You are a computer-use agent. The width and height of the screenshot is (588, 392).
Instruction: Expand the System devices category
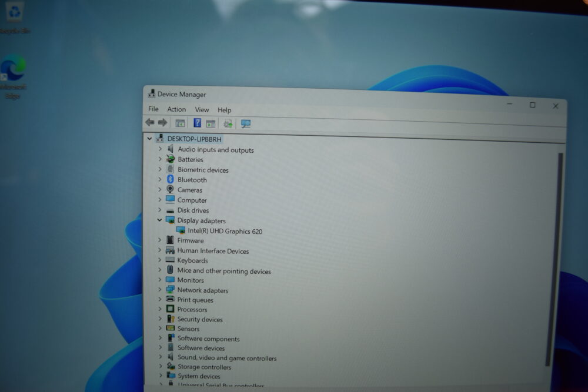click(x=161, y=375)
